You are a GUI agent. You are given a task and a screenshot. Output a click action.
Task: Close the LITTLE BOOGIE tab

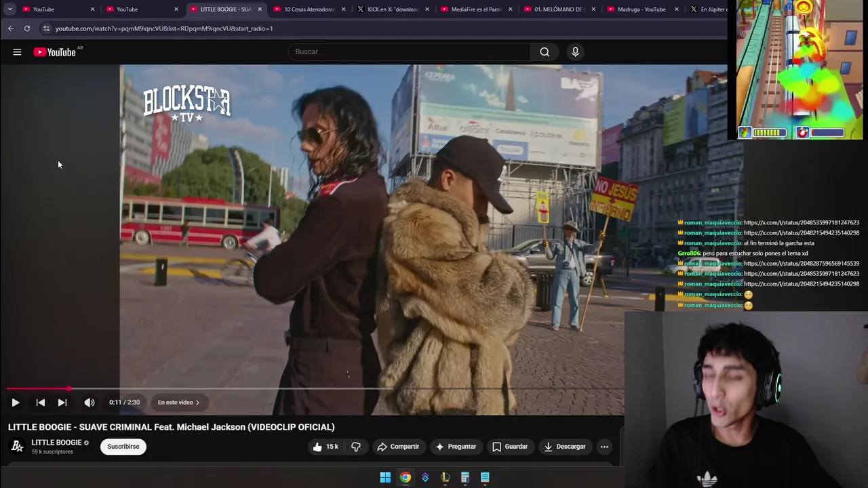point(260,9)
